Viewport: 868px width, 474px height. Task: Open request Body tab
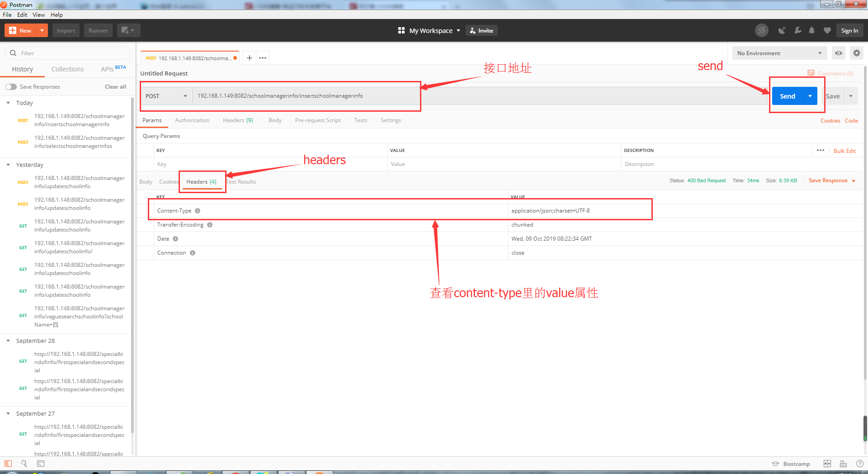pos(275,120)
